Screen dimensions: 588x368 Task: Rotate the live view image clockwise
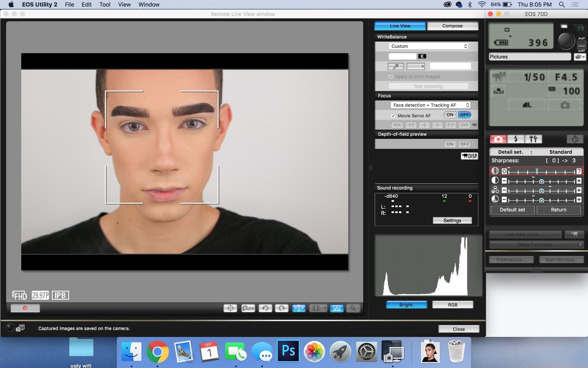(x=282, y=308)
